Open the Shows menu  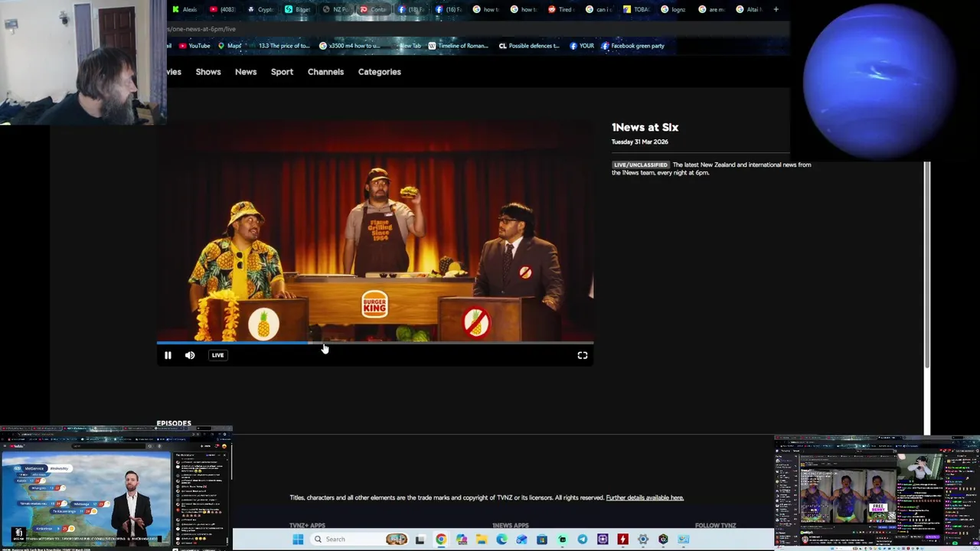coord(208,72)
